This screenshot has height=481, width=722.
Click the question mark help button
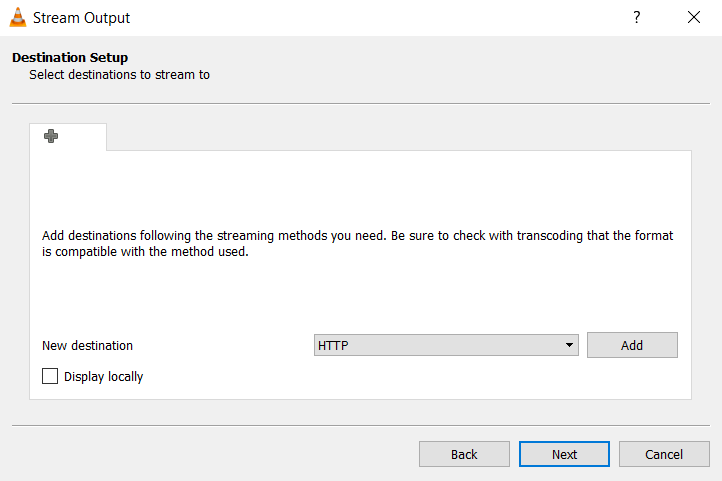637,18
